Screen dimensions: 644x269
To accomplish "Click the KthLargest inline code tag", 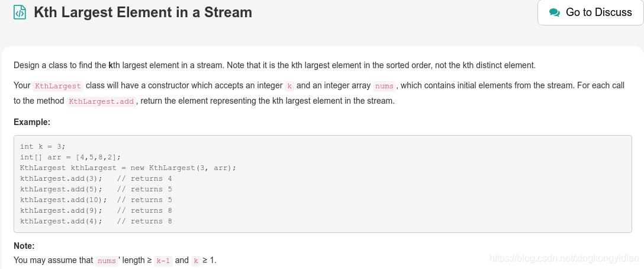I will click(58, 86).
